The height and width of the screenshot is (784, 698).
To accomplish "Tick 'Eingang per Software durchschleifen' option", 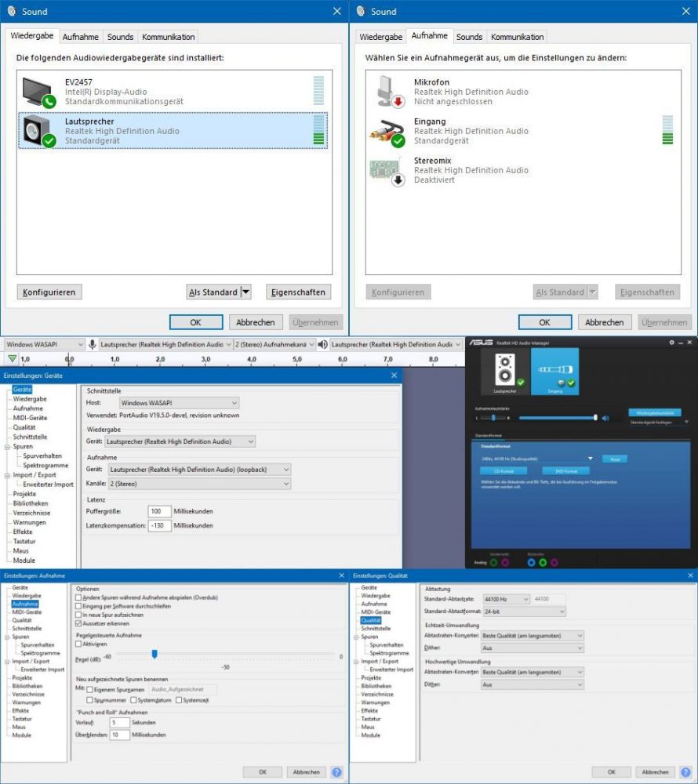I will [78, 606].
